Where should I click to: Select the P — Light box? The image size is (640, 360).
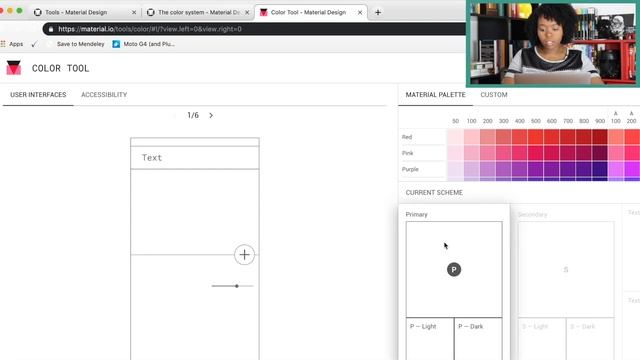pos(430,339)
